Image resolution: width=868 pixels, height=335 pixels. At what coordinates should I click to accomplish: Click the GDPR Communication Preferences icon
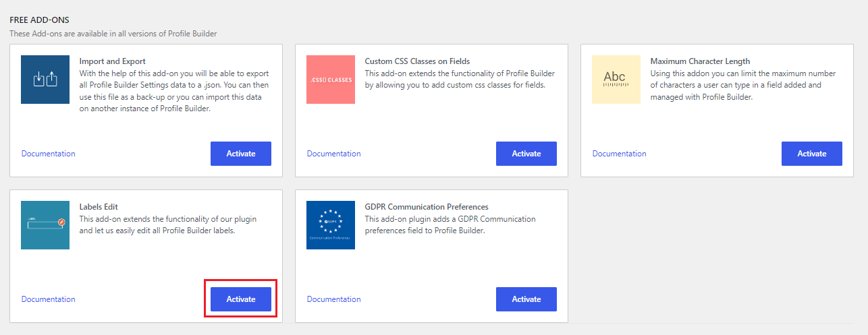[x=331, y=225]
